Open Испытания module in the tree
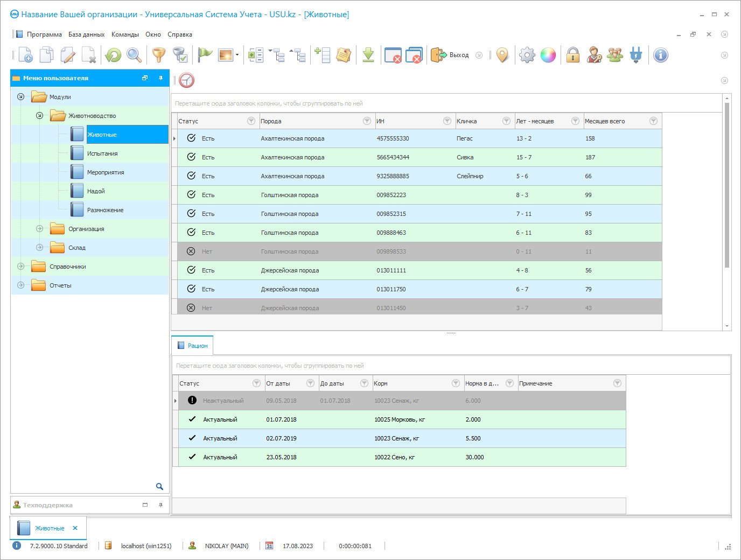 tap(102, 153)
